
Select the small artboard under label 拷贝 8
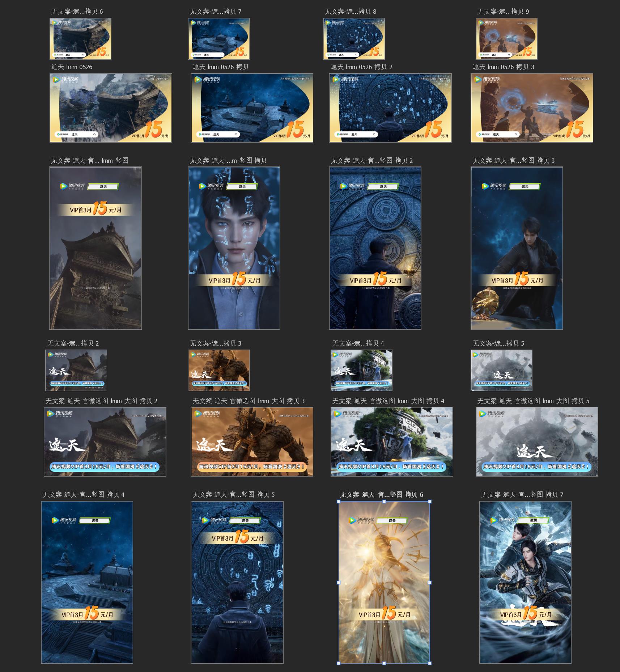354,39
